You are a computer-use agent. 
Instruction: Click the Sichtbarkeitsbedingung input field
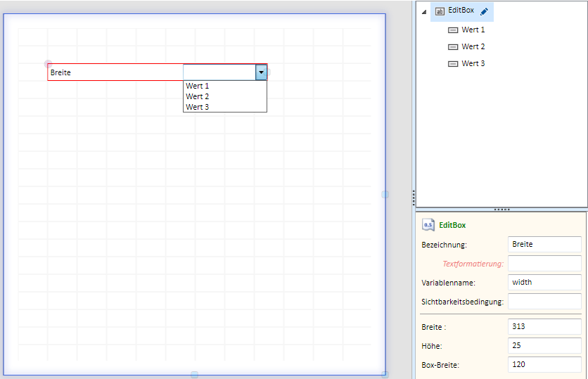pos(544,301)
